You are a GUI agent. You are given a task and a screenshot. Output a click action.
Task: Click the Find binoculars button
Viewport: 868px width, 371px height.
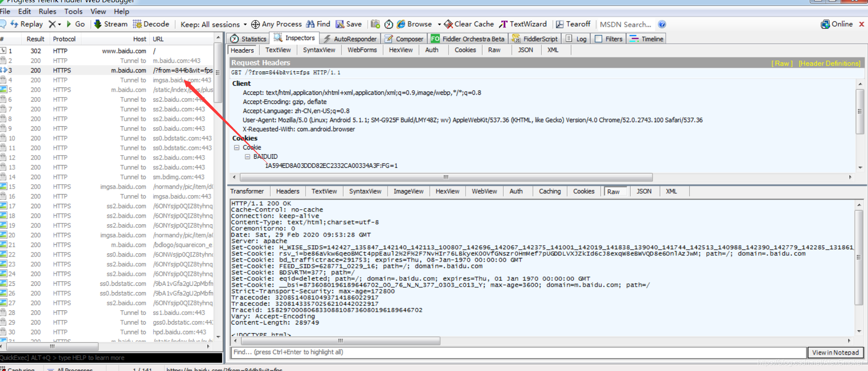click(318, 24)
